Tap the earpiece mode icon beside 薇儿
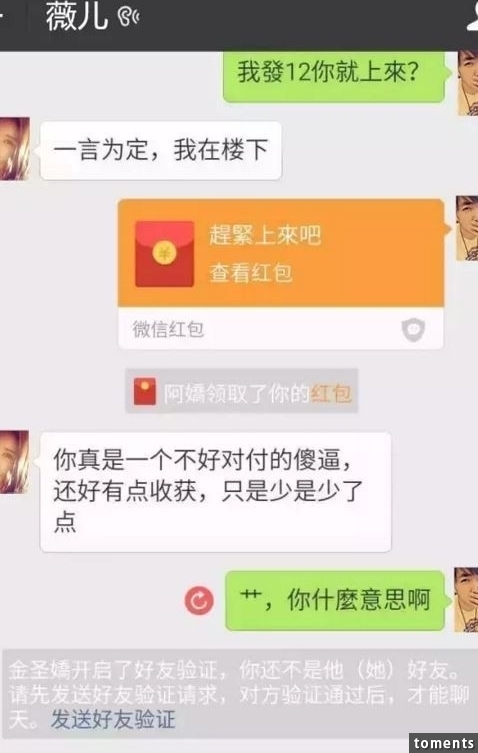The width and height of the screenshot is (478, 753). [x=128, y=17]
